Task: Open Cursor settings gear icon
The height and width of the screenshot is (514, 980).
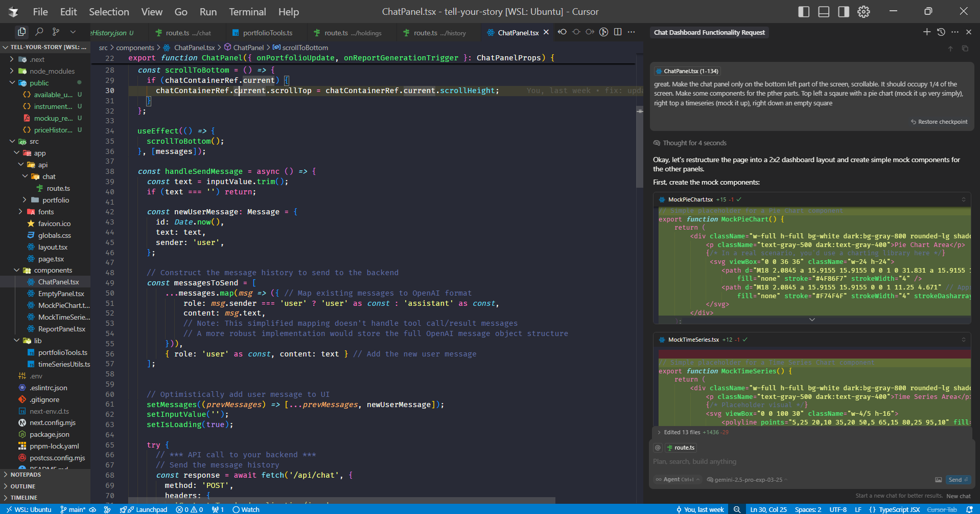Action: [x=864, y=12]
